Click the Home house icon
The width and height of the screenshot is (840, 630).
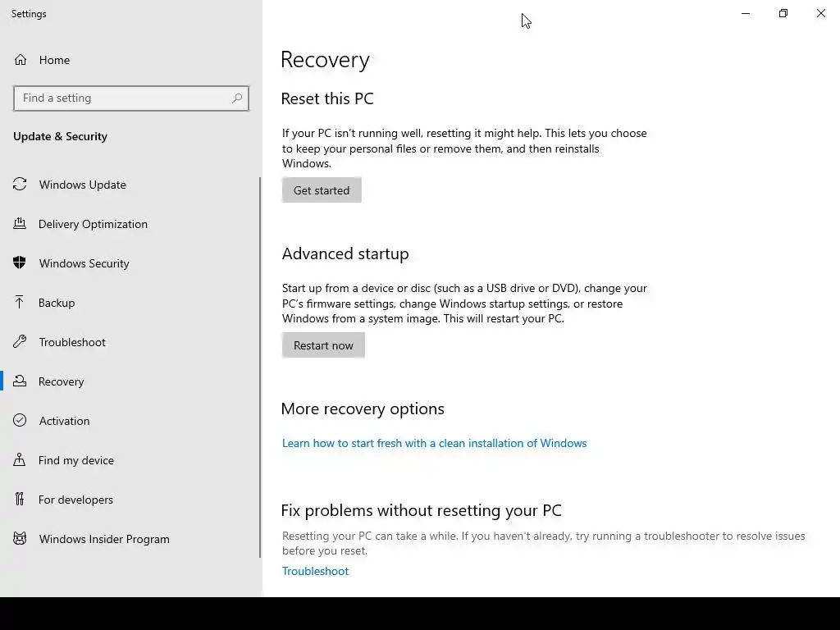point(21,60)
